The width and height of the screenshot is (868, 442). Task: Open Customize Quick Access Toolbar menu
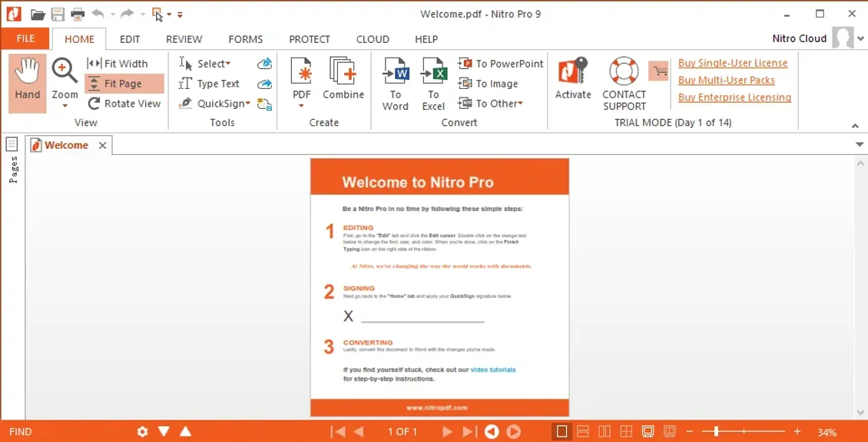tap(180, 15)
